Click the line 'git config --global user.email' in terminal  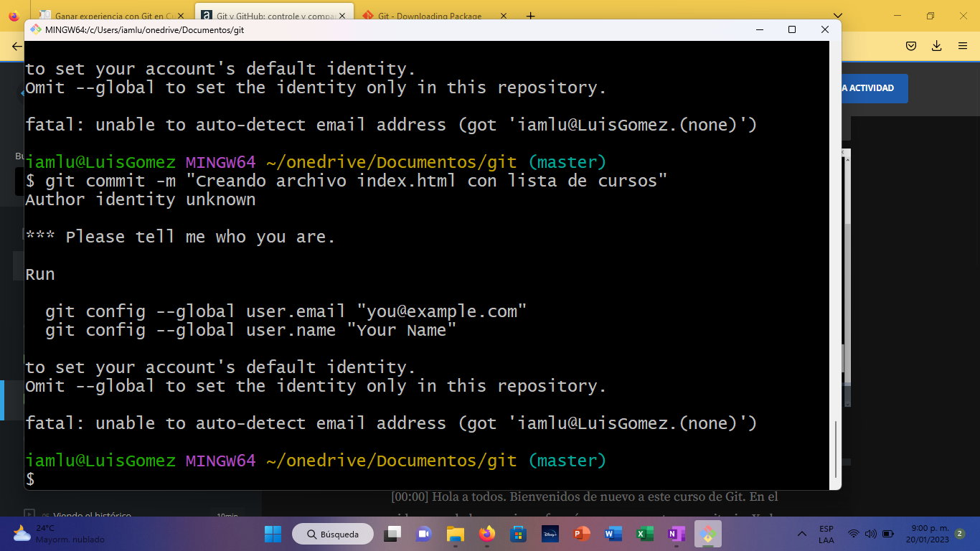(x=286, y=311)
